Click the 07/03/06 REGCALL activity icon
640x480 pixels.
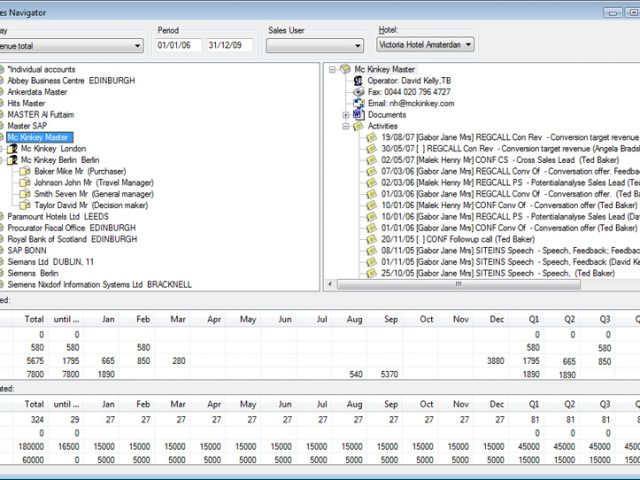(x=371, y=171)
